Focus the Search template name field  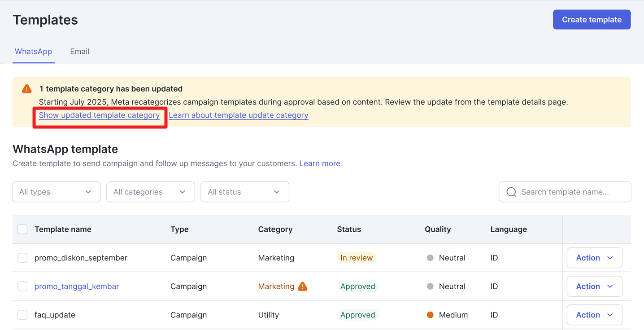click(x=570, y=192)
